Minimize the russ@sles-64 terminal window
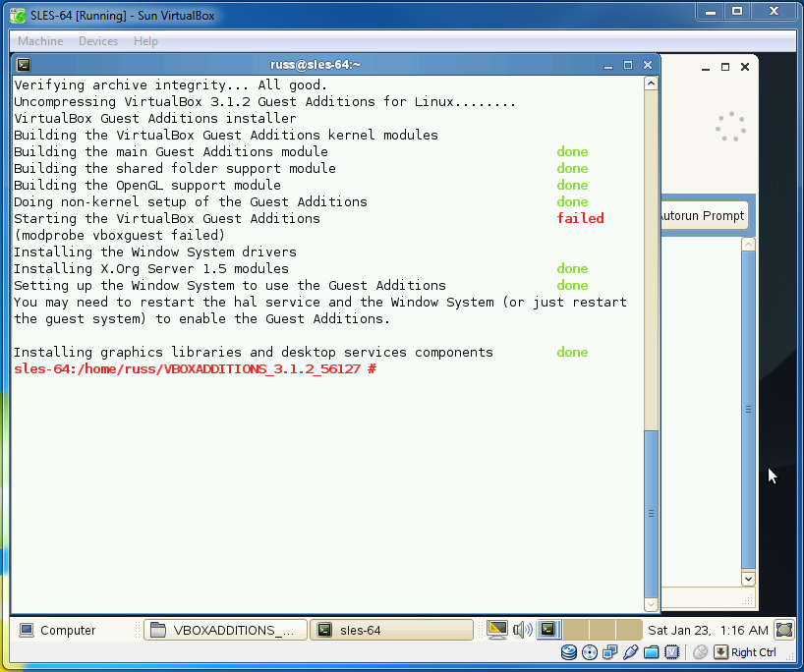 click(608, 65)
